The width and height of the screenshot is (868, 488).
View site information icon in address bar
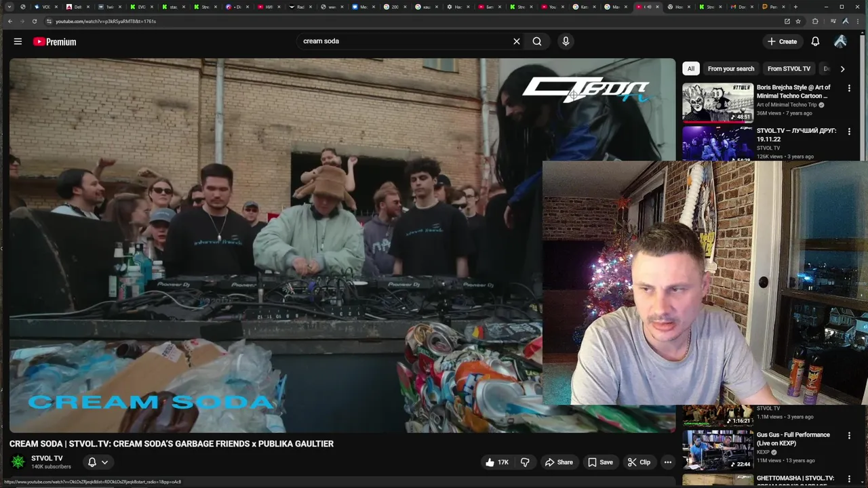(x=49, y=21)
